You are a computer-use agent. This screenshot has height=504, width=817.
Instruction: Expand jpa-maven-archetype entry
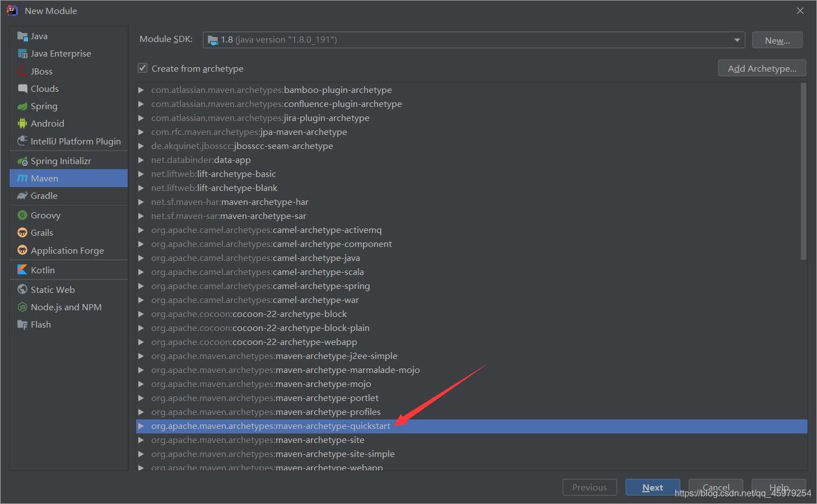[141, 132]
